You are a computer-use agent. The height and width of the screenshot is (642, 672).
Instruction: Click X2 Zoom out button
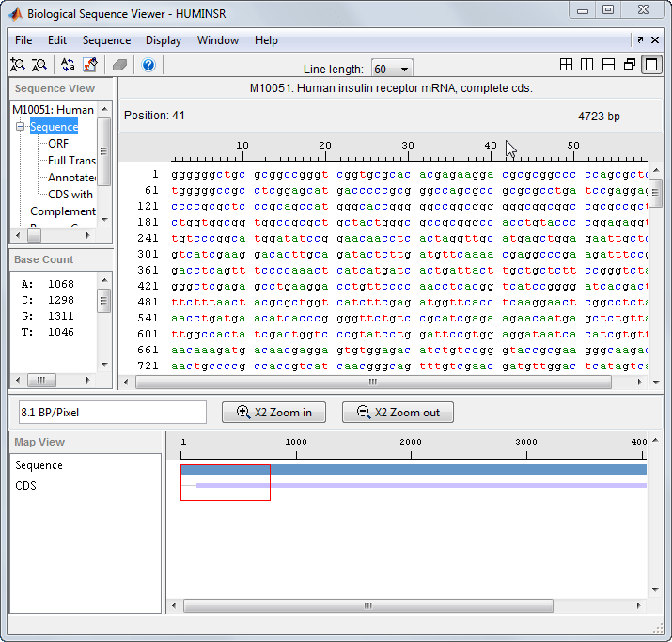pyautogui.click(x=398, y=413)
